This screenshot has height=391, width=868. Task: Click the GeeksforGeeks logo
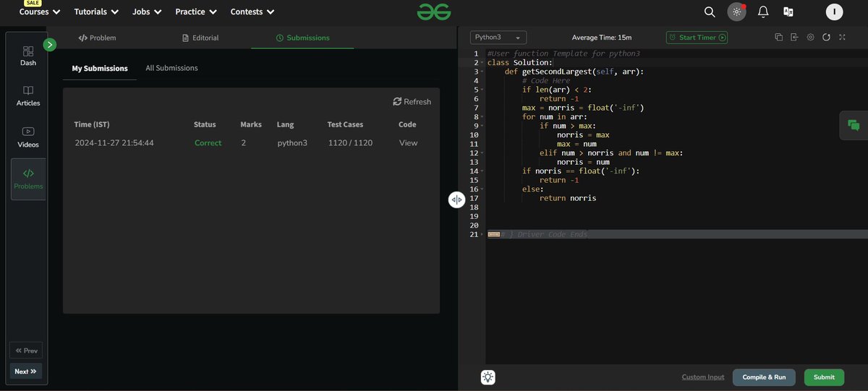pos(434,12)
